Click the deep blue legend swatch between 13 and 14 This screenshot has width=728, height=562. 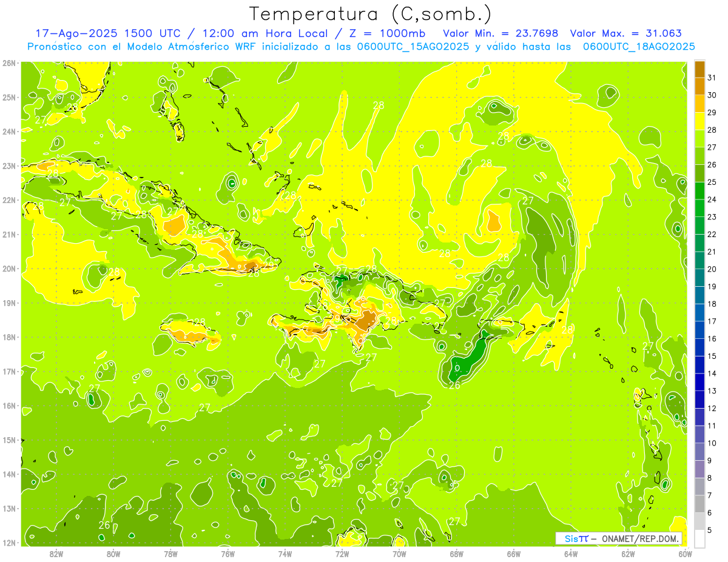click(x=699, y=382)
